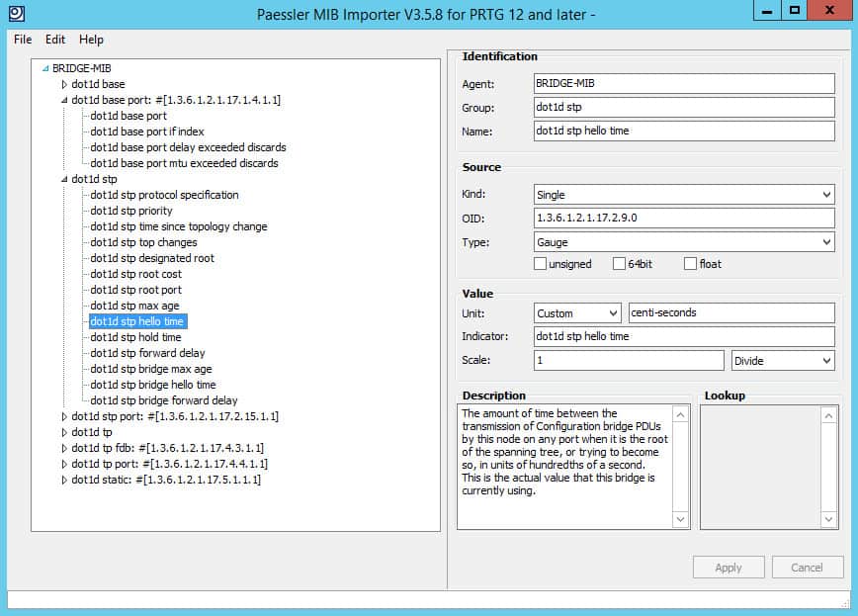858x616 pixels.
Task: Click the Apply button
Action: (x=729, y=567)
